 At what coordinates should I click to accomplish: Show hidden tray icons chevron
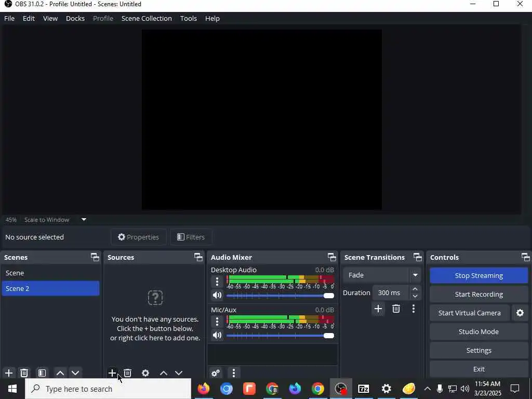428,389
